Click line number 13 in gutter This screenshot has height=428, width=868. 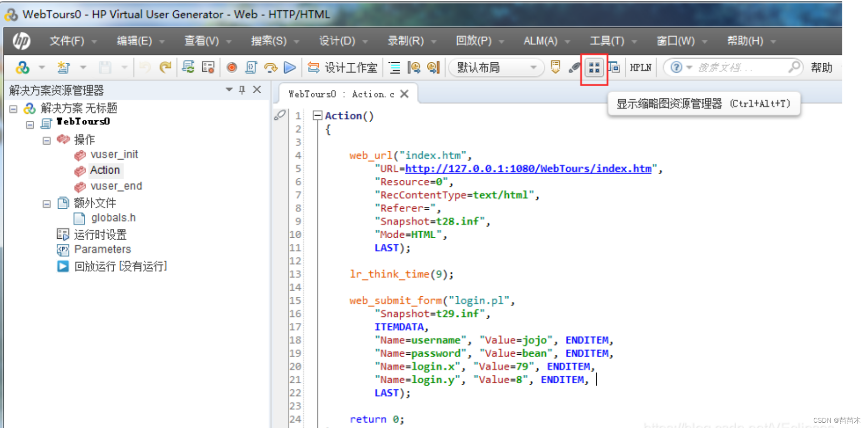point(295,274)
